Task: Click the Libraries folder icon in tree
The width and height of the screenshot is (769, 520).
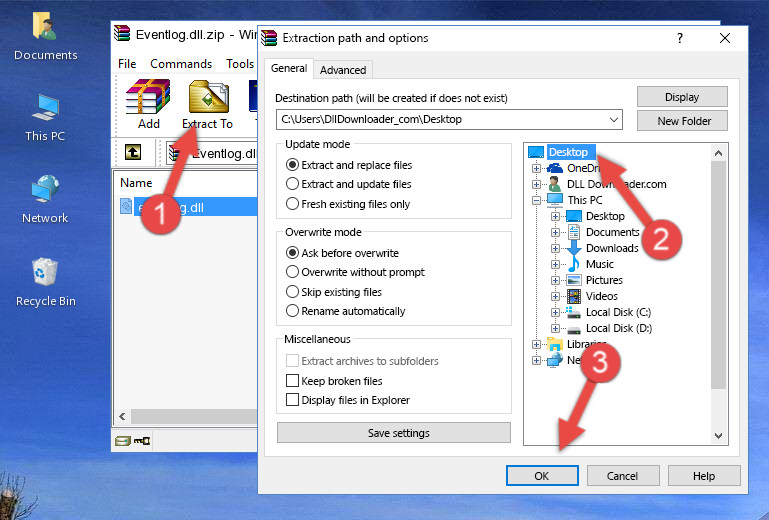Action: coord(555,344)
